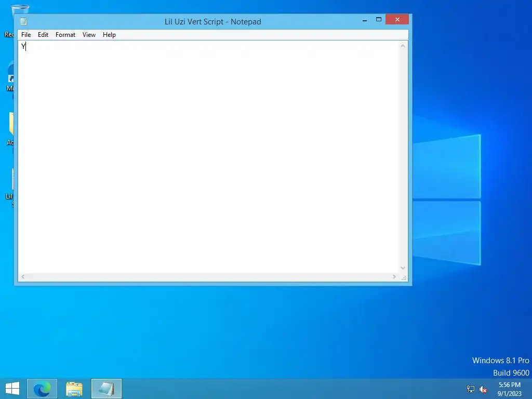
Task: Open the Edit menu
Action: click(x=43, y=35)
